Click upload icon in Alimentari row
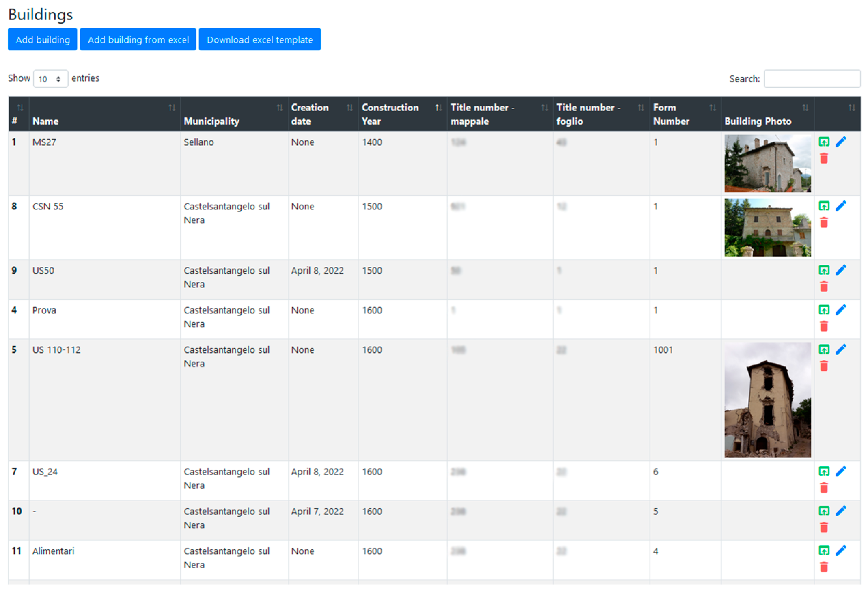This screenshot has height=595, width=868. pos(824,550)
